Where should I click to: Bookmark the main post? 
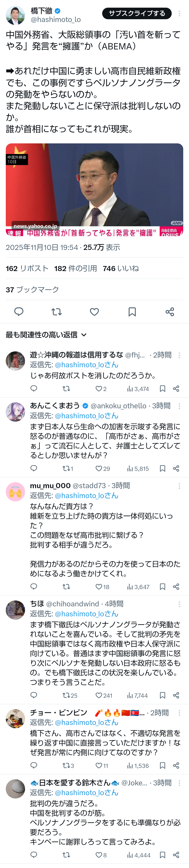132,312
